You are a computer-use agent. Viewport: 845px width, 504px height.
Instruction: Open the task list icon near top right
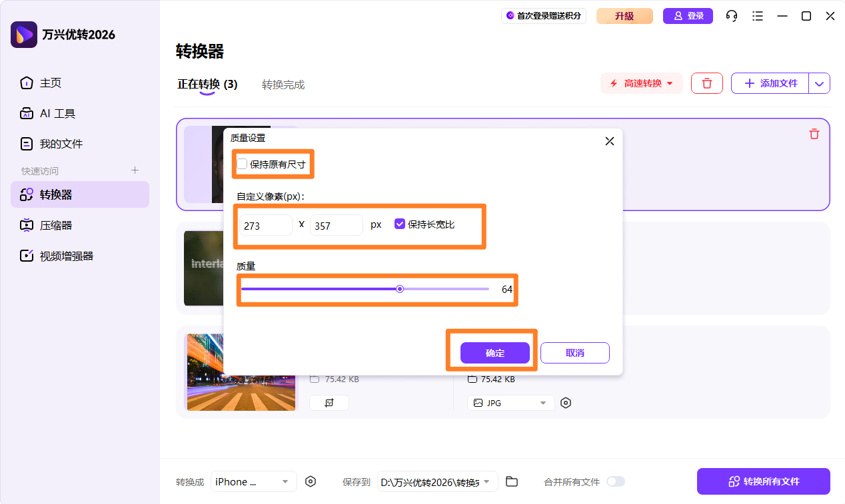(757, 15)
